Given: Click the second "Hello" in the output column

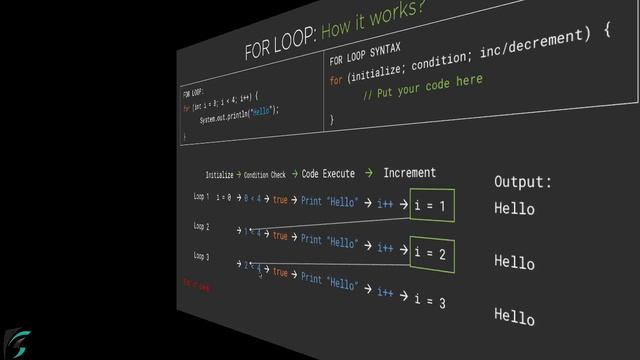Looking at the screenshot, I should 514,262.
